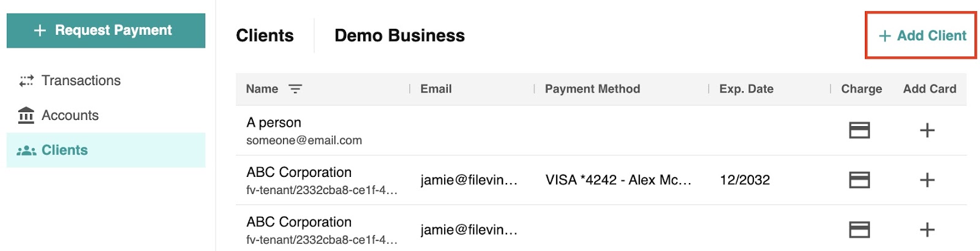Sort by the Email column header
The image size is (980, 251).
coord(436,89)
